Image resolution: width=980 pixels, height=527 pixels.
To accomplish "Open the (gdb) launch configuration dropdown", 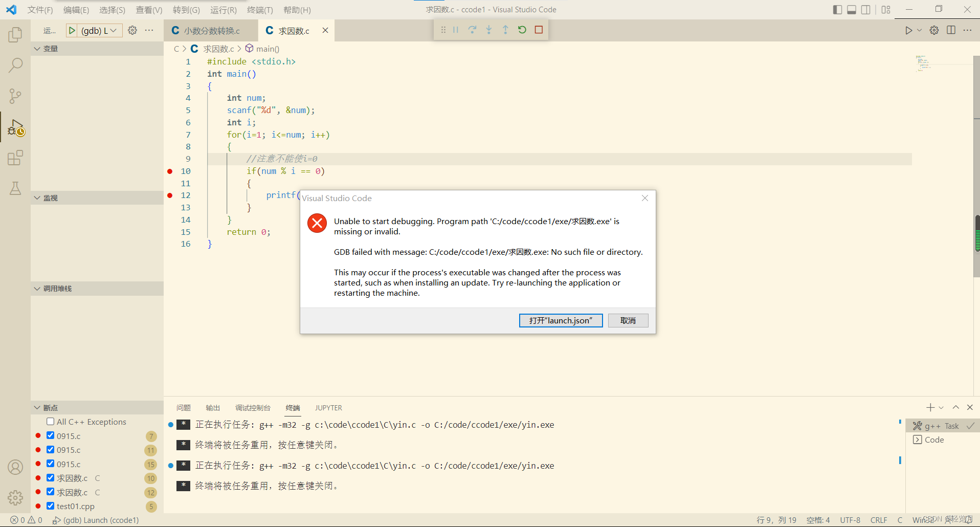I will (x=100, y=31).
